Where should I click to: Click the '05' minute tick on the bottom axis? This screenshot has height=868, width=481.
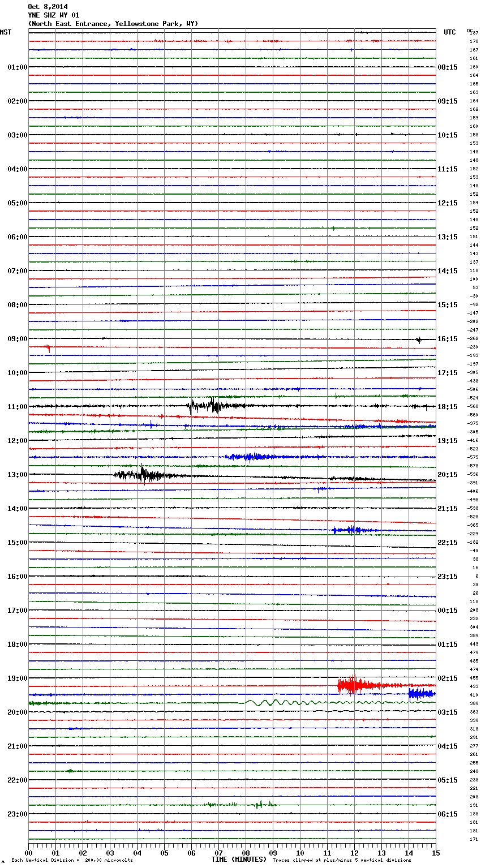(164, 853)
